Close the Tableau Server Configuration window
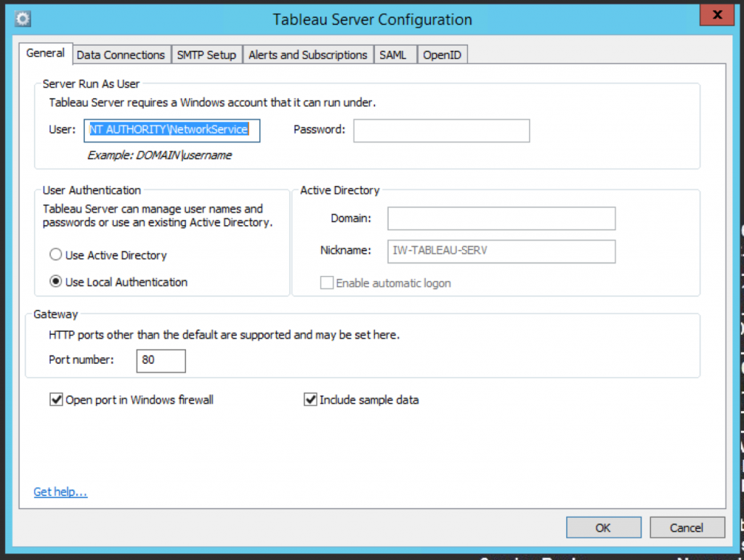The height and width of the screenshot is (560, 744). coord(716,15)
